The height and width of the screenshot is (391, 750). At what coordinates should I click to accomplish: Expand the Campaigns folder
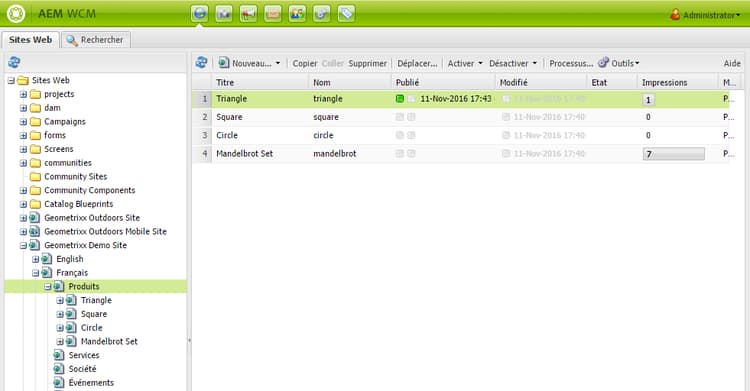point(23,122)
